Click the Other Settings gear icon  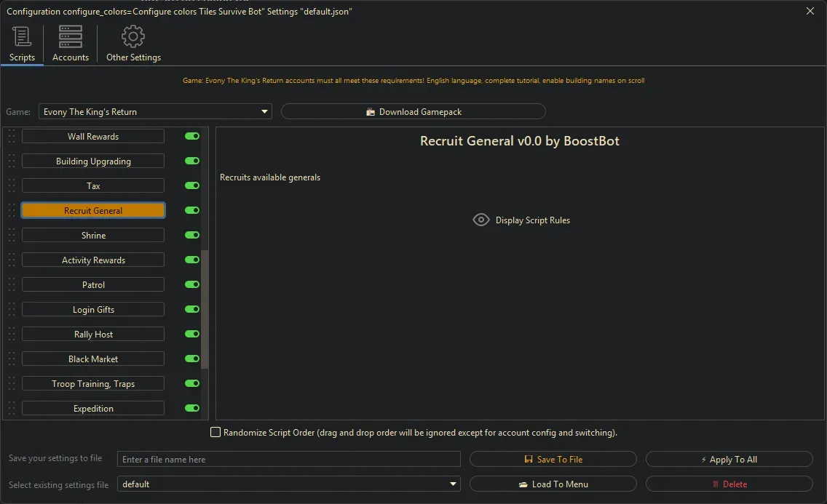click(133, 36)
